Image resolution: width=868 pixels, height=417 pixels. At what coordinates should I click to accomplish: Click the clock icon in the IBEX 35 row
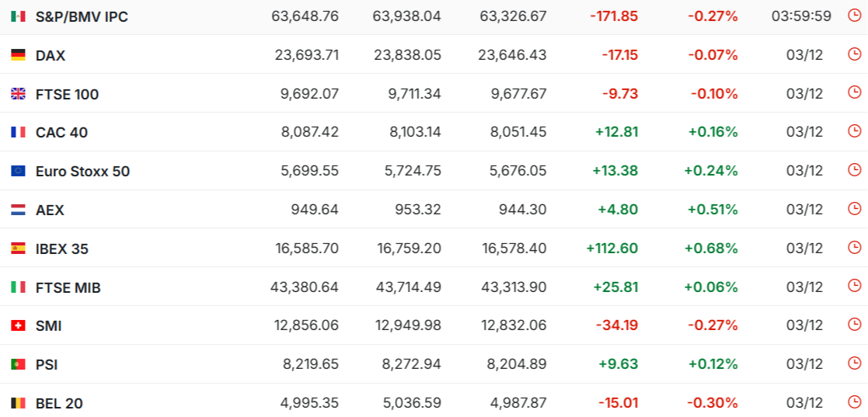pos(854,248)
